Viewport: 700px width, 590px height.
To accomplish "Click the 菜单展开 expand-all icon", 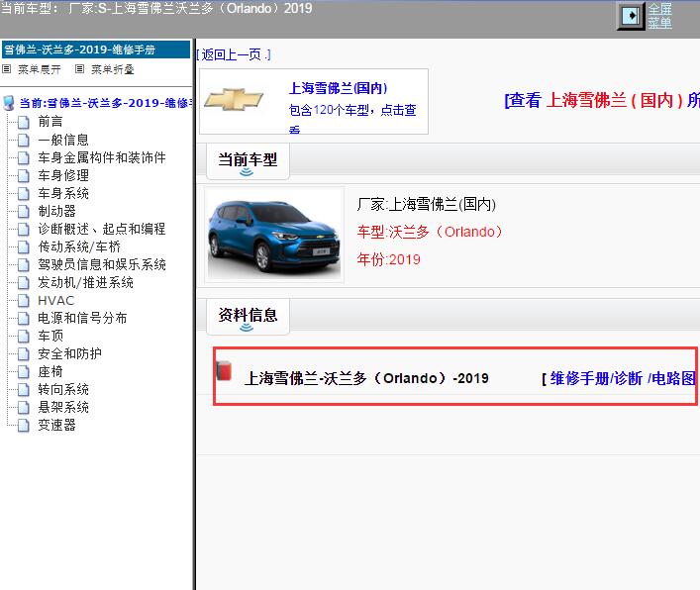I will coord(7,69).
